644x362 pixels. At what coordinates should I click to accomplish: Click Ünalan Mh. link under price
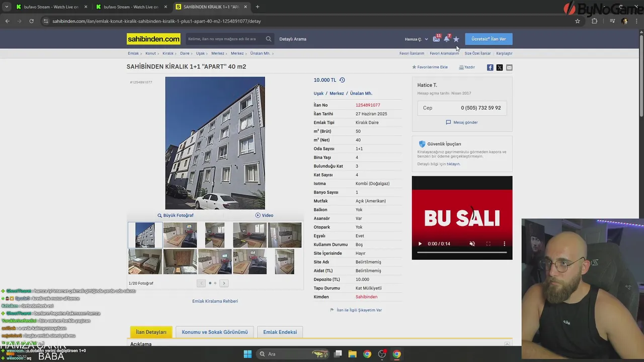point(361,94)
